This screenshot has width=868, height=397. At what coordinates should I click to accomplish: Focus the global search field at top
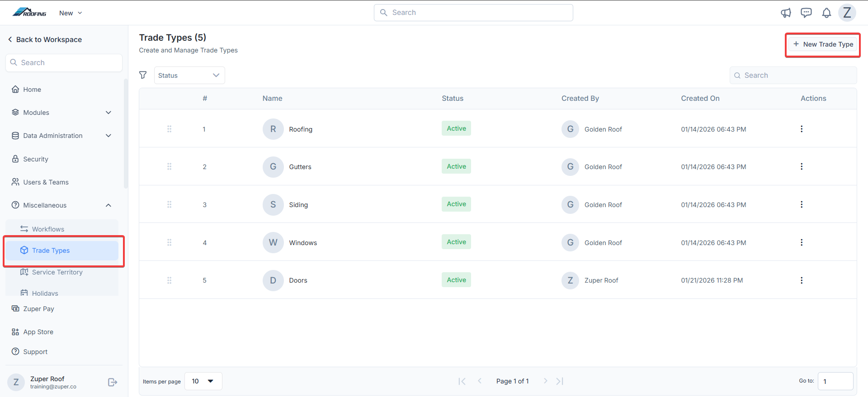click(473, 13)
